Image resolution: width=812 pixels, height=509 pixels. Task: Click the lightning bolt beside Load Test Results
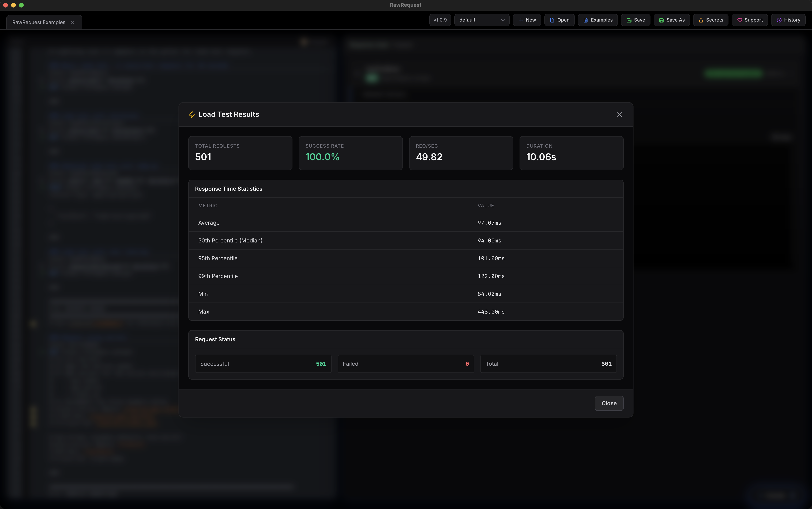[192, 114]
